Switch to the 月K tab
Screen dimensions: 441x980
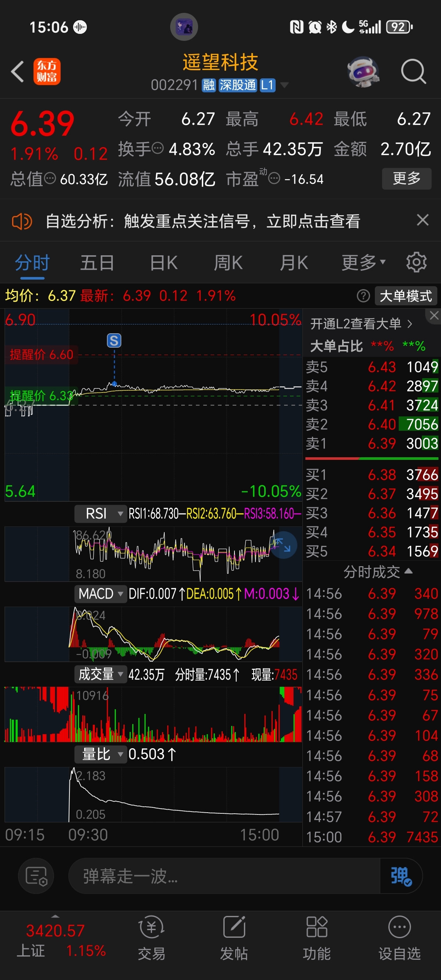click(x=294, y=263)
